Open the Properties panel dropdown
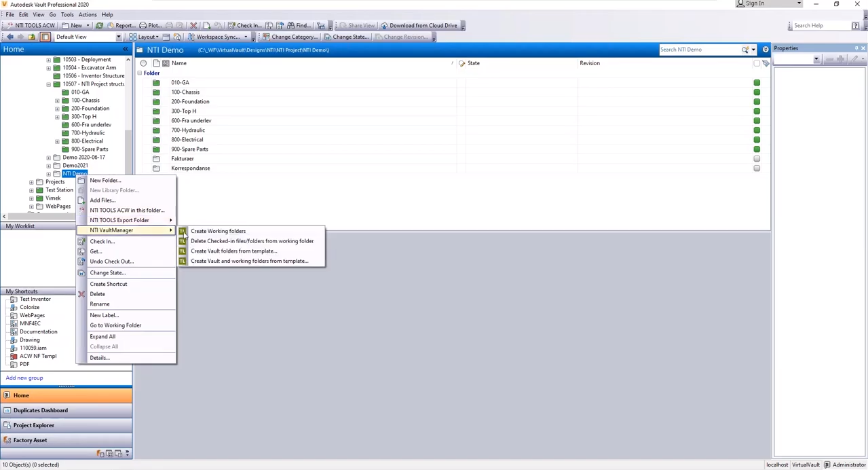This screenshot has height=470, width=868. [816, 60]
